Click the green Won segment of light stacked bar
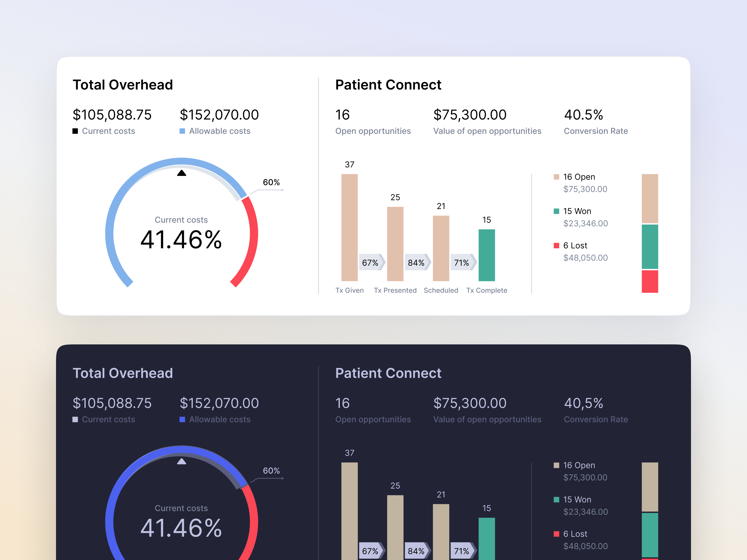 click(x=650, y=246)
